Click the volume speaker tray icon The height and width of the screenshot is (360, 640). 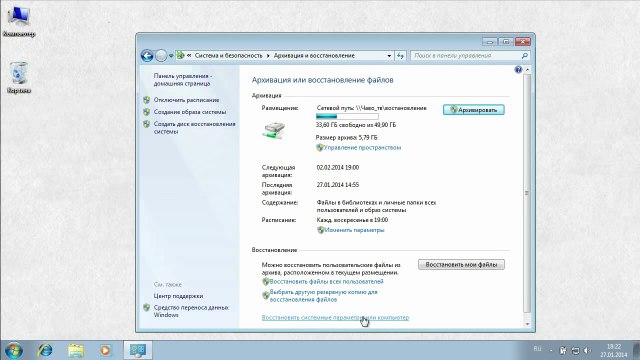pos(587,350)
